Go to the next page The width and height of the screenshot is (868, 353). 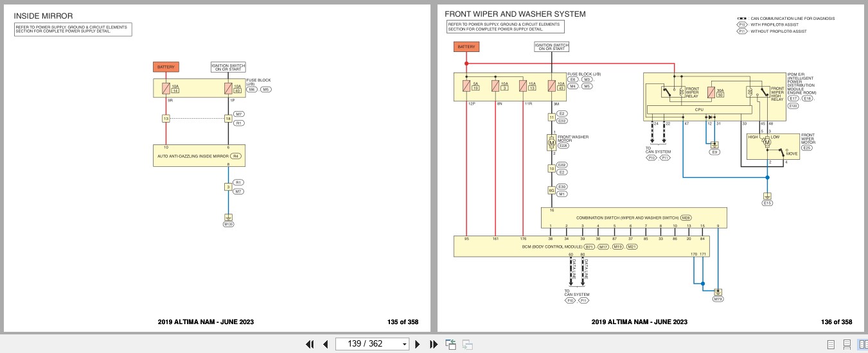pos(418,344)
